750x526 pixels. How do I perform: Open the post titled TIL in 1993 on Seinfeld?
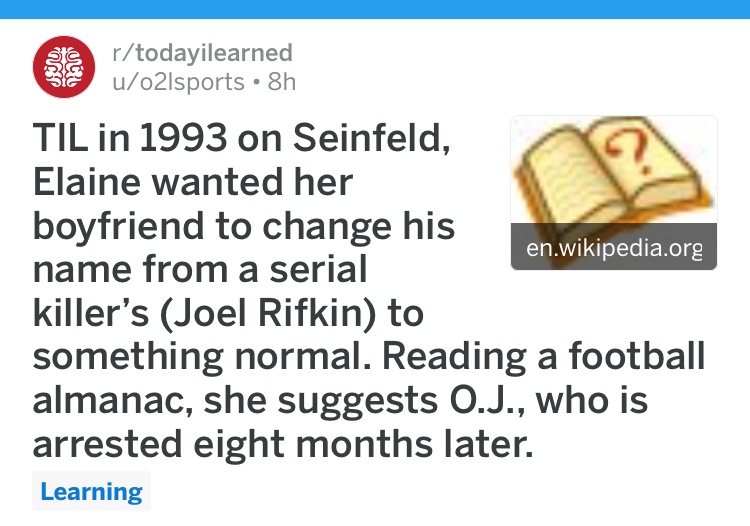pyautogui.click(x=368, y=290)
